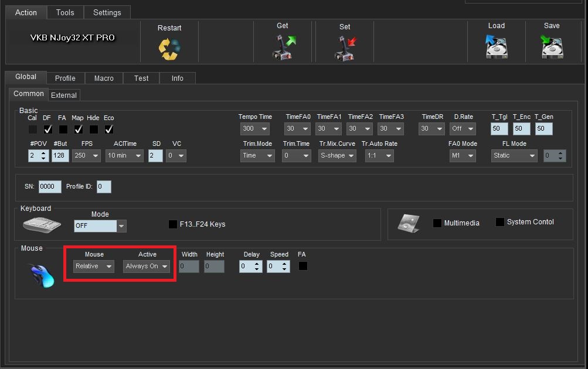The image size is (588, 369).
Task: Open the VC dropdown
Action: (176, 155)
